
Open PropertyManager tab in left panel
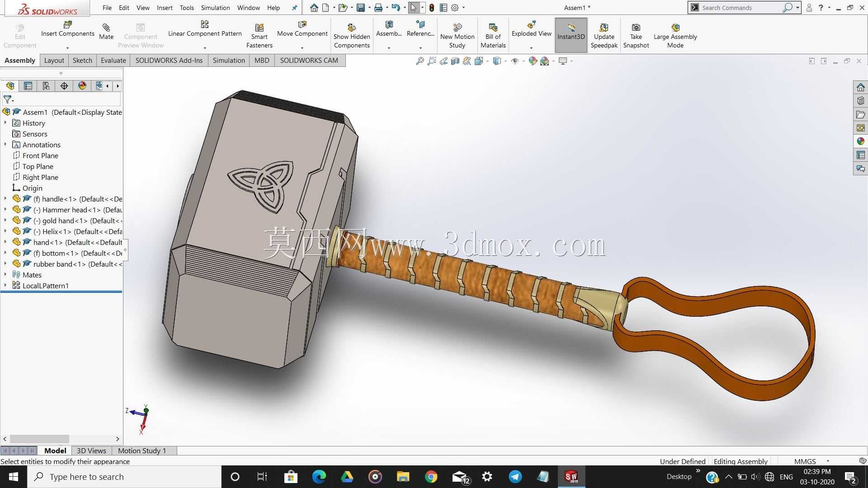pos(28,86)
